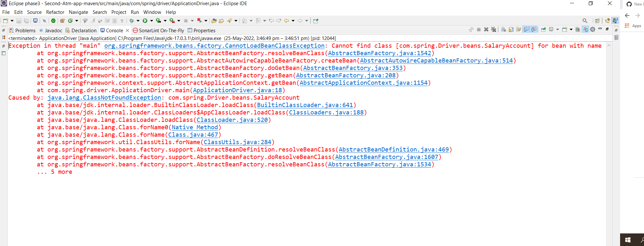This screenshot has height=246, width=644.
Task: Open a terminal with the monitor icon
Action: tap(35, 21)
